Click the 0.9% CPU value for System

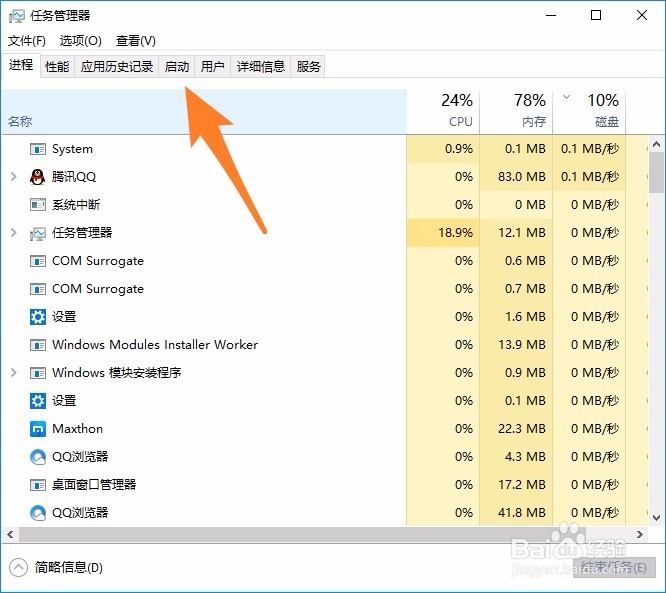[x=459, y=149]
